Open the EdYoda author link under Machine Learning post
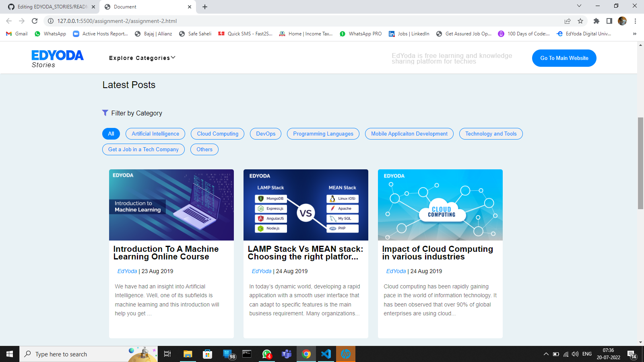The height and width of the screenshot is (362, 644). click(127, 271)
